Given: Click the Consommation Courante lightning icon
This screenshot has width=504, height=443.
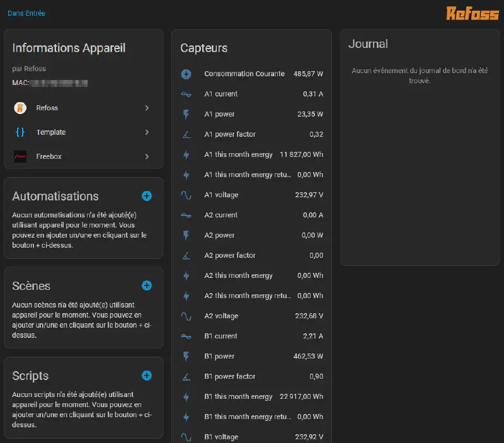Looking at the screenshot, I should click(x=186, y=74).
